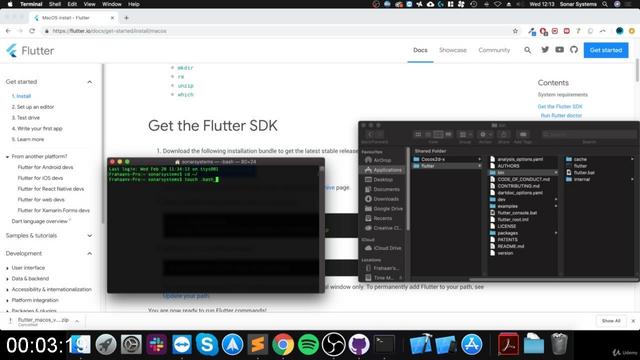This screenshot has width=640, height=360.
Task: Open Sublime Text from the dock
Action: [x=258, y=344]
